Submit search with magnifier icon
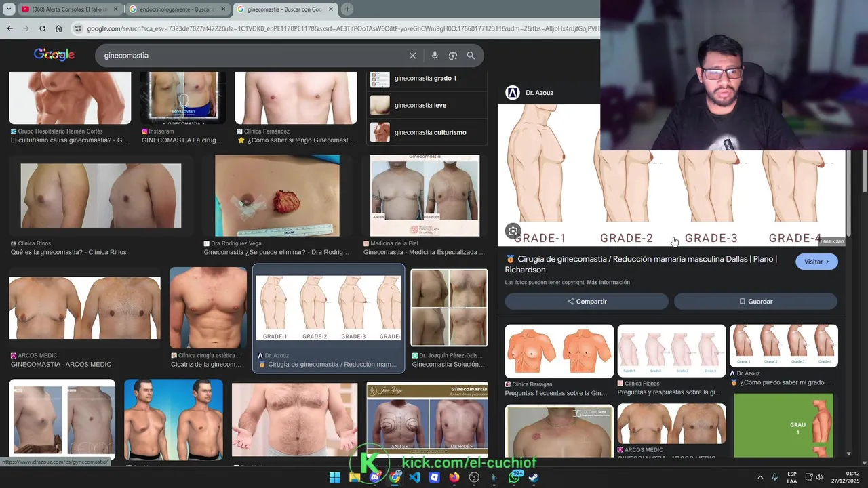The width and height of the screenshot is (868, 488). tap(471, 56)
